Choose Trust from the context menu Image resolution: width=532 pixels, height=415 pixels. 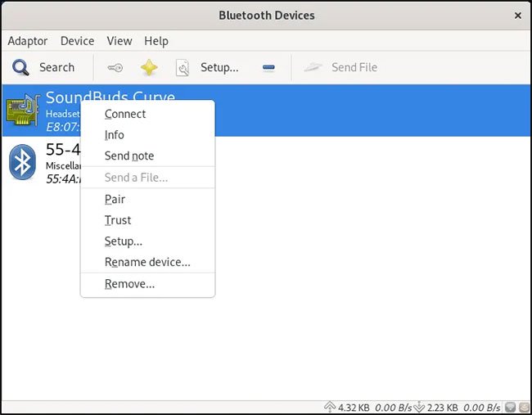tap(147, 220)
